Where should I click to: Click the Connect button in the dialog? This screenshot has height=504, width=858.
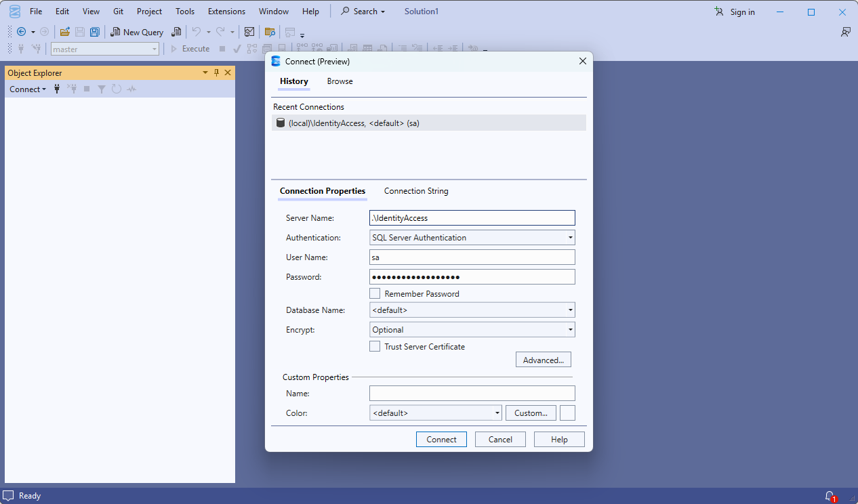(441, 440)
